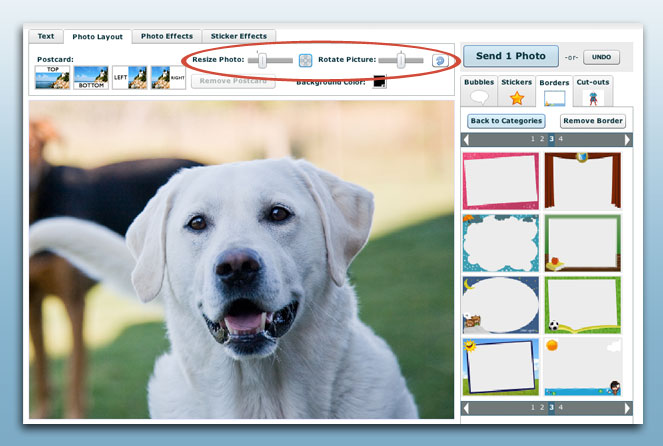Select page 1 in the top pager
The image size is (663, 446).
(x=533, y=139)
